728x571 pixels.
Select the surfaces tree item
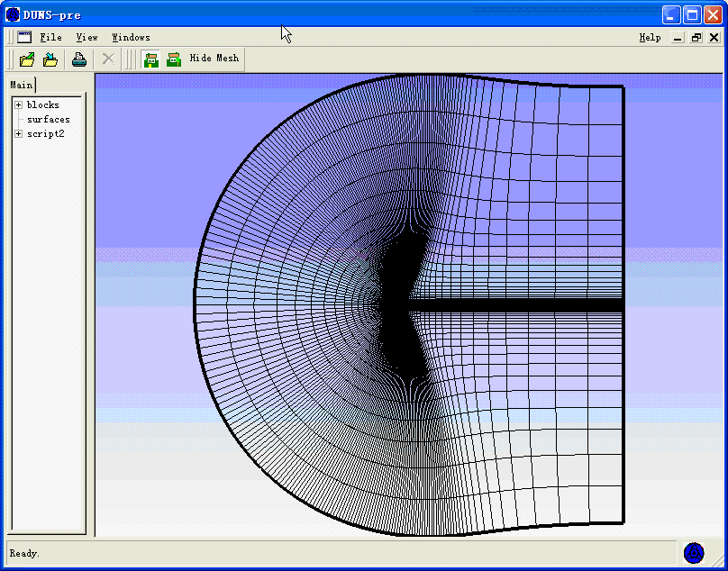(48, 120)
